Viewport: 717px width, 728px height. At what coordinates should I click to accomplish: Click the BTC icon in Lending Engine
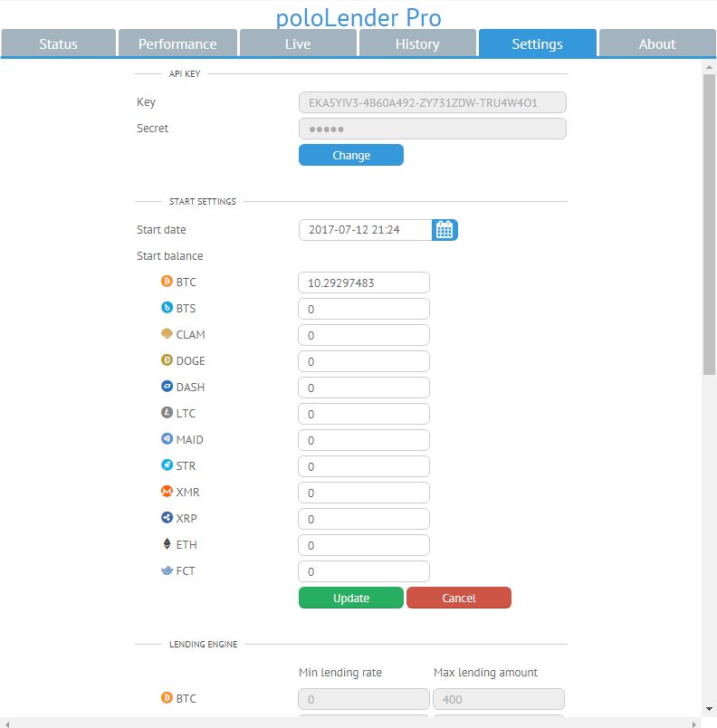(167, 697)
